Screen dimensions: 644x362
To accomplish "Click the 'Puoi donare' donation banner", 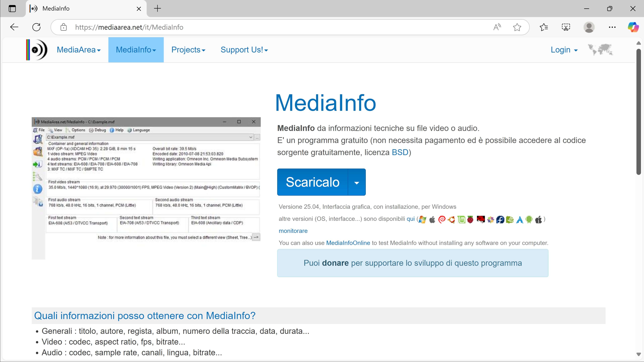I will tap(413, 263).
